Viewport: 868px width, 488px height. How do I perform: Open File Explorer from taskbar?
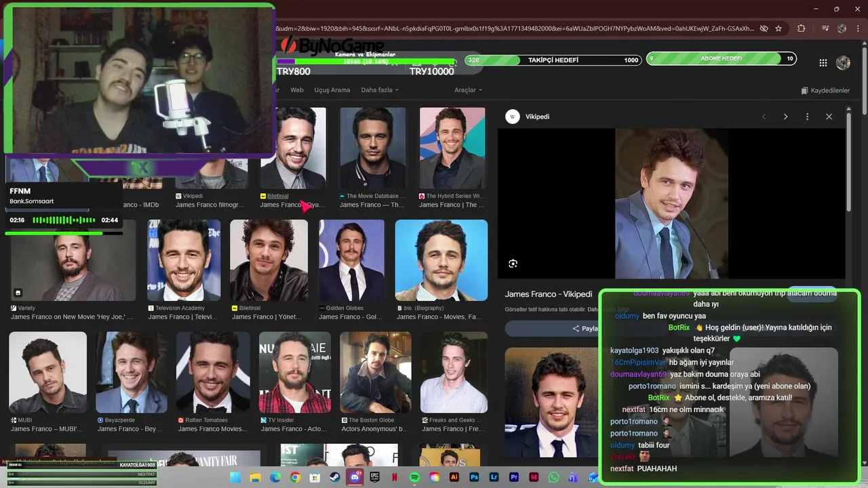(255, 477)
